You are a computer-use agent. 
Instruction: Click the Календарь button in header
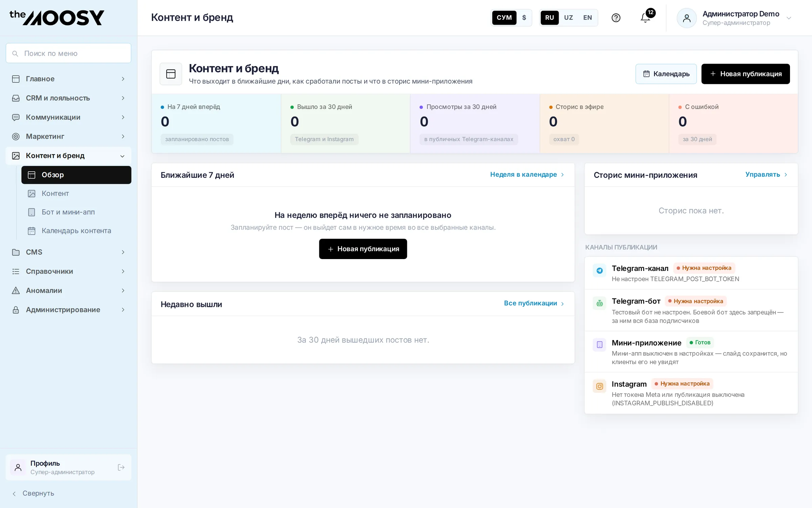coord(666,74)
